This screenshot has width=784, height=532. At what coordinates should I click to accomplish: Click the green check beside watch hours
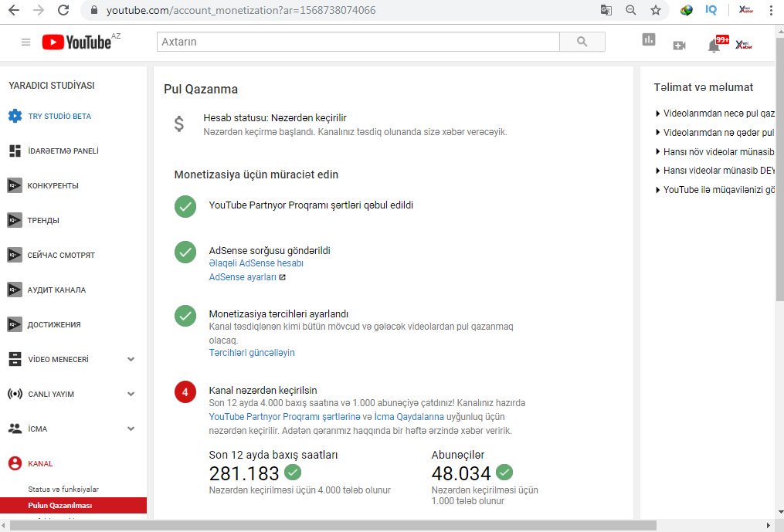tap(293, 472)
